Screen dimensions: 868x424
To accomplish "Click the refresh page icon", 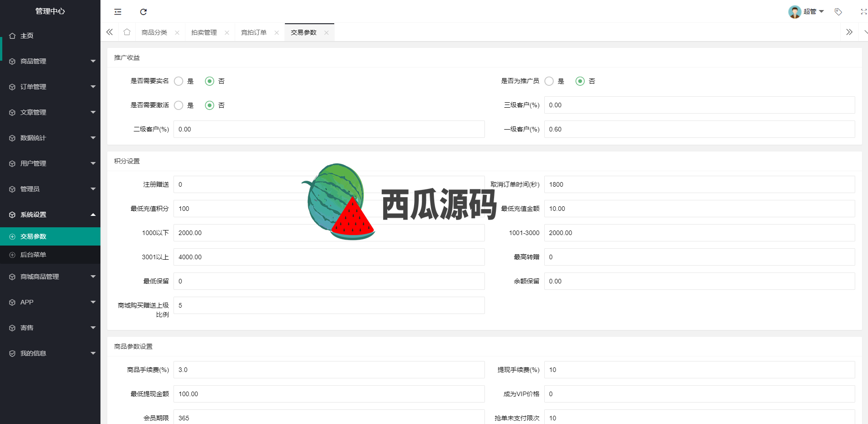I will [143, 12].
